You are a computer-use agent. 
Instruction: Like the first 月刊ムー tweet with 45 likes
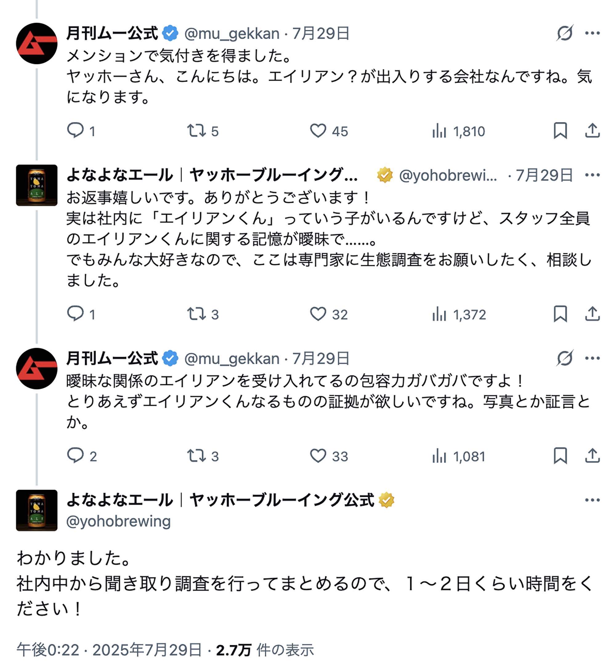318,131
